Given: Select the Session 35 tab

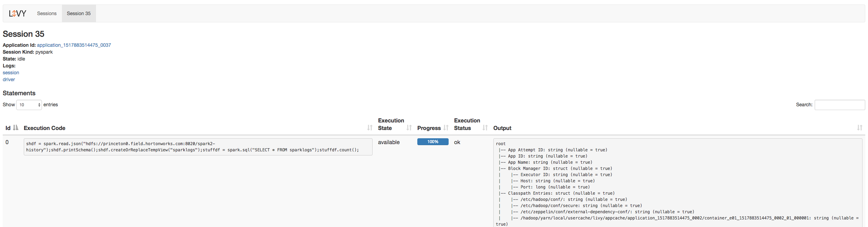Looking at the screenshot, I should (x=79, y=13).
